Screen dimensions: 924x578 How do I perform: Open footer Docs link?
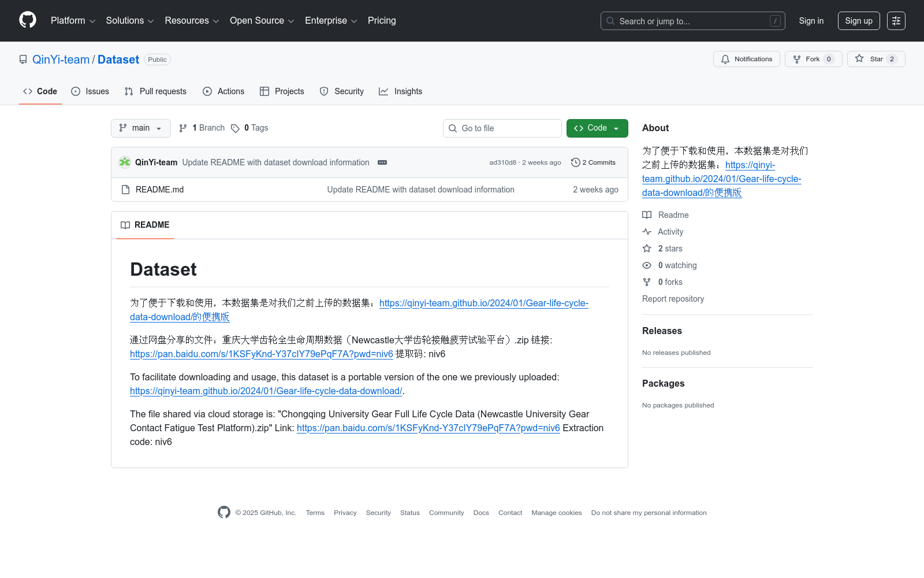pyautogui.click(x=481, y=513)
